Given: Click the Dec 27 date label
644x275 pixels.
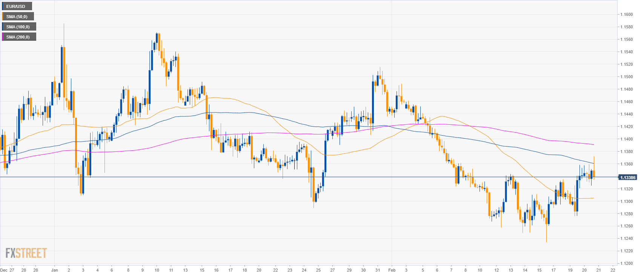Looking at the screenshot, I should click(7, 270).
